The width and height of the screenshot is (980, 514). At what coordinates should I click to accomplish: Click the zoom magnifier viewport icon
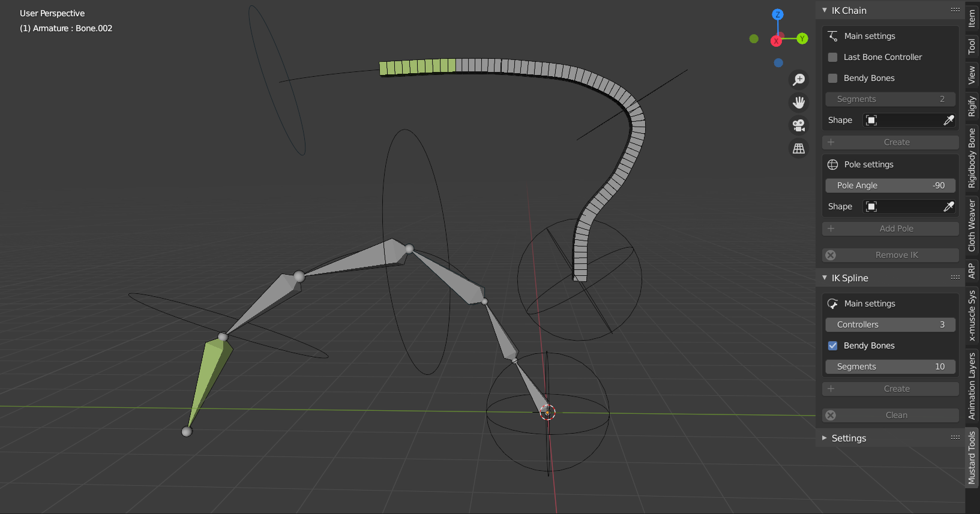click(799, 80)
